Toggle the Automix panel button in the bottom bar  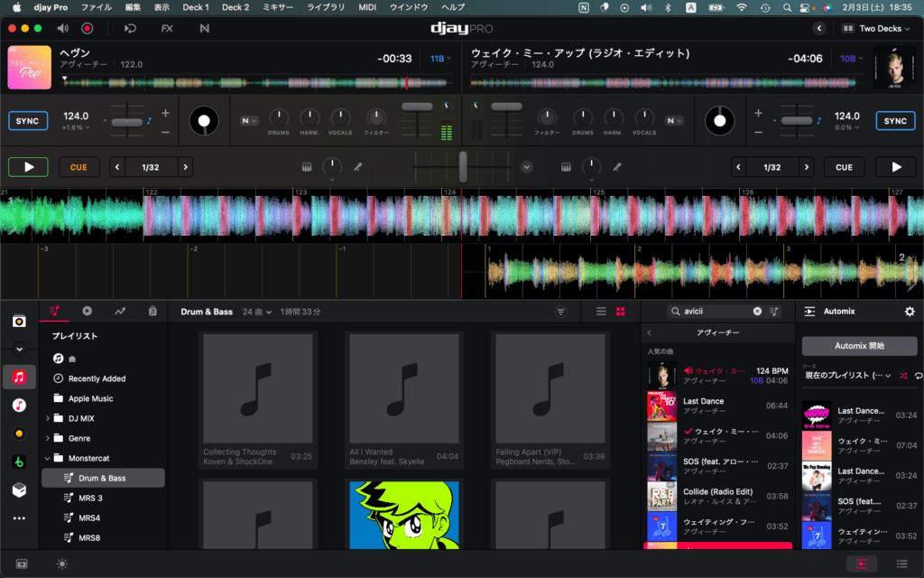862,564
